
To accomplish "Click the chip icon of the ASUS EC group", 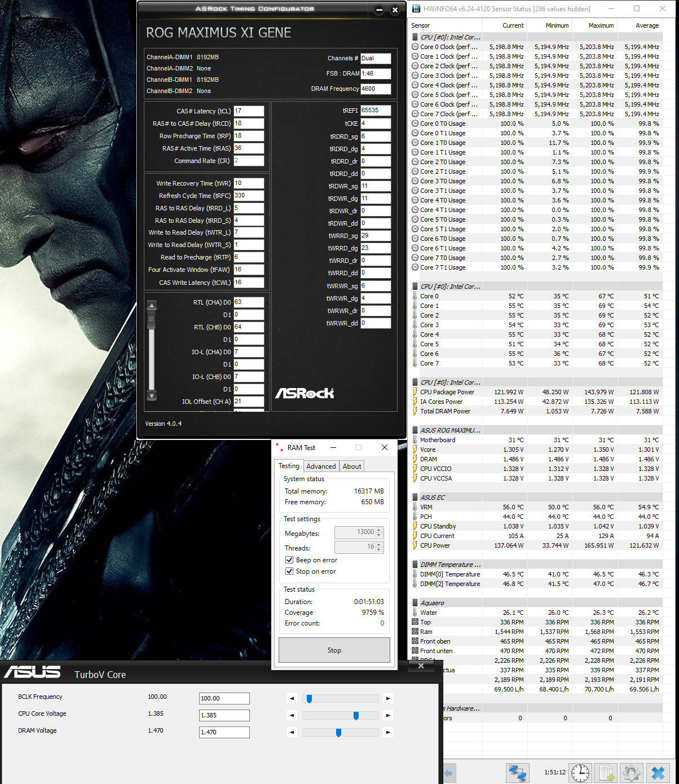I will coord(415,497).
